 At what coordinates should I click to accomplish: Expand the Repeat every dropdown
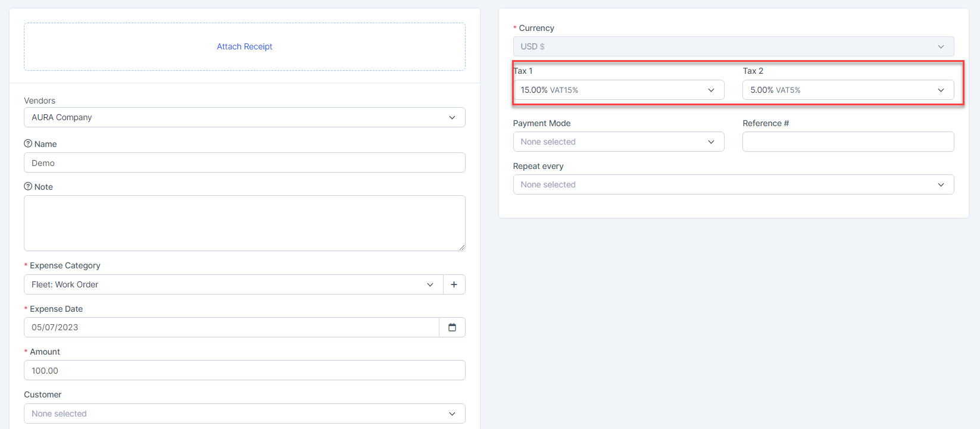pos(733,184)
